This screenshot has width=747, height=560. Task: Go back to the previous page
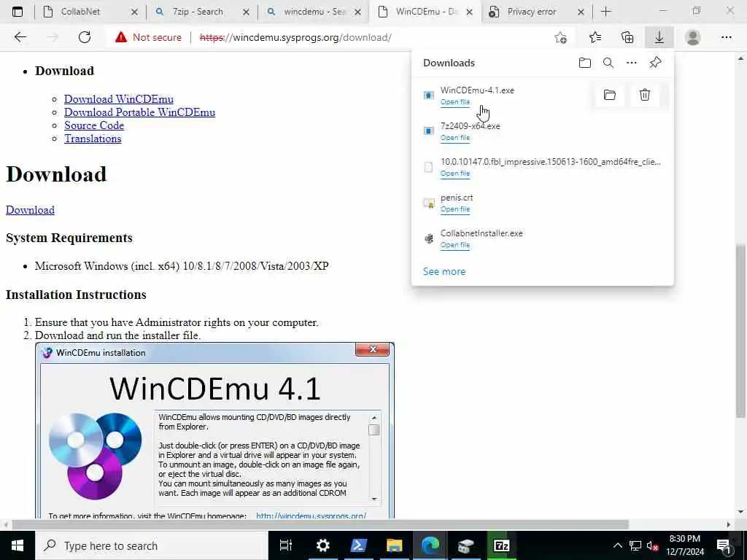click(20, 37)
